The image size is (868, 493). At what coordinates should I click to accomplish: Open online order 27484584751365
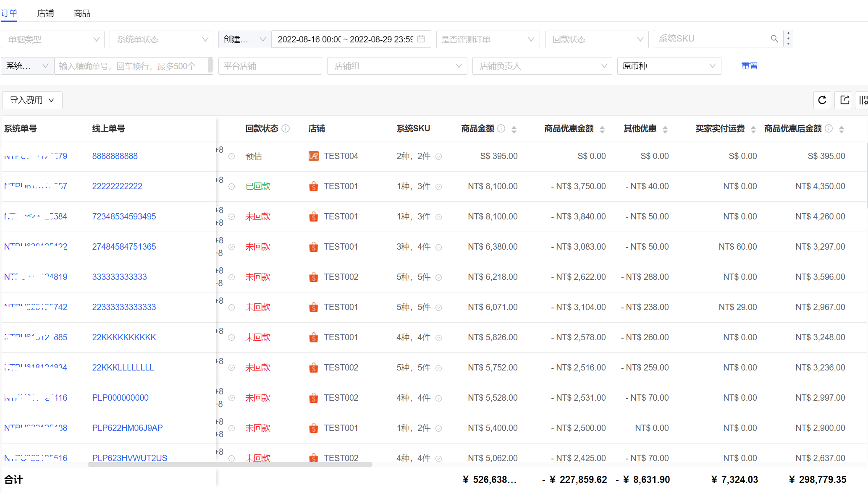point(124,247)
